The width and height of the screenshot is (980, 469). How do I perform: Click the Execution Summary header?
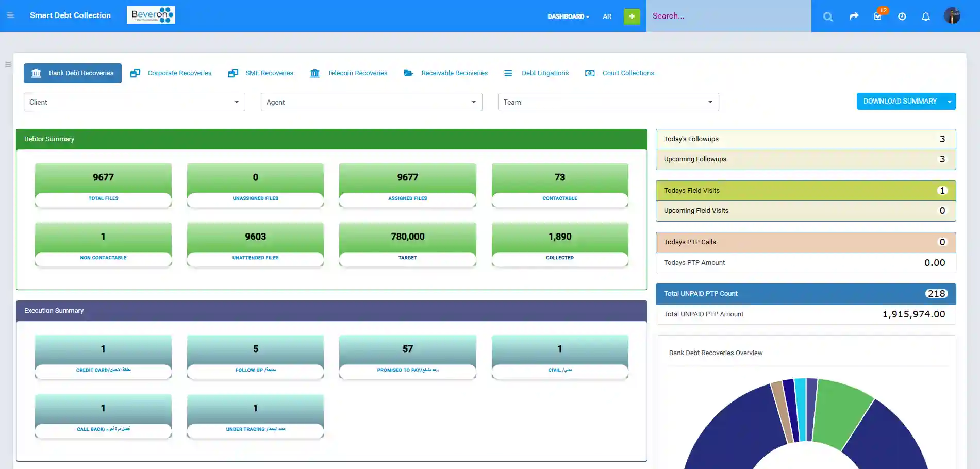[331, 311]
